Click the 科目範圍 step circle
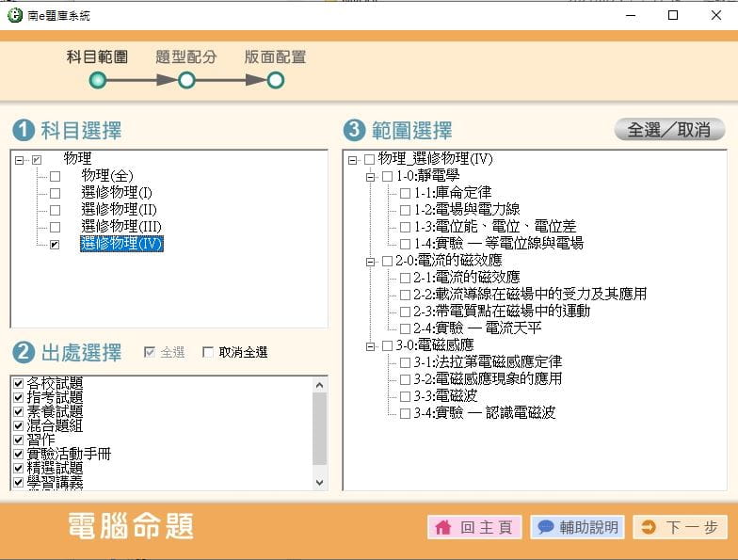The width and height of the screenshot is (738, 560). (98, 80)
